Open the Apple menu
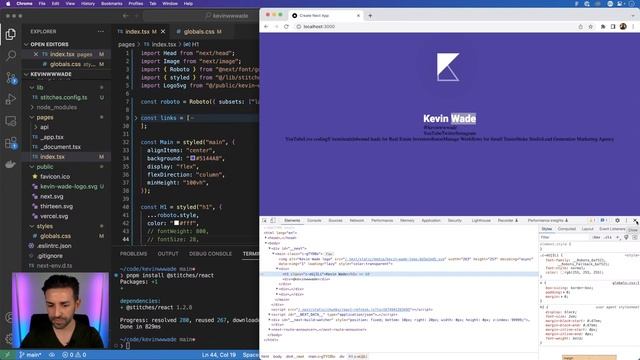 [8, 4]
